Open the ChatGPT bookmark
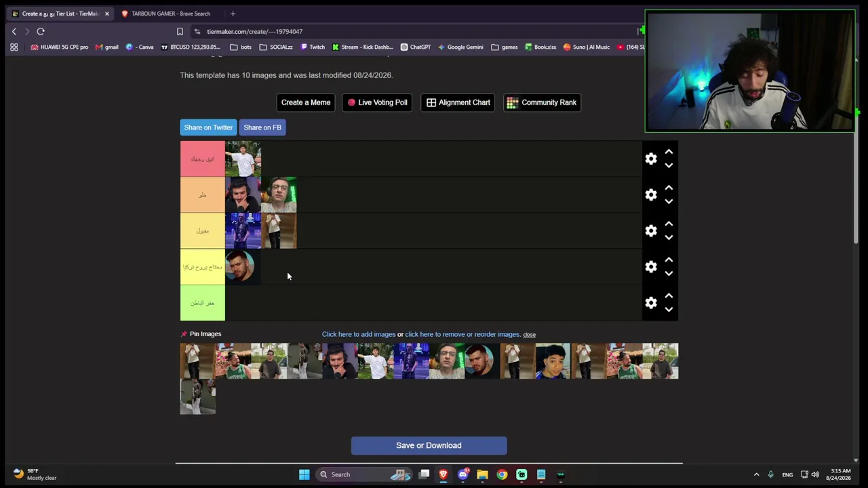868x488 pixels. coord(416,47)
